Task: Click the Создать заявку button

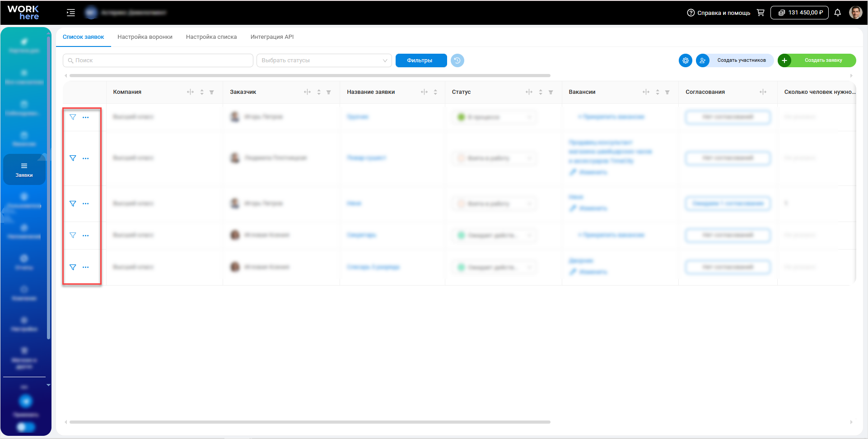Action: tap(817, 60)
